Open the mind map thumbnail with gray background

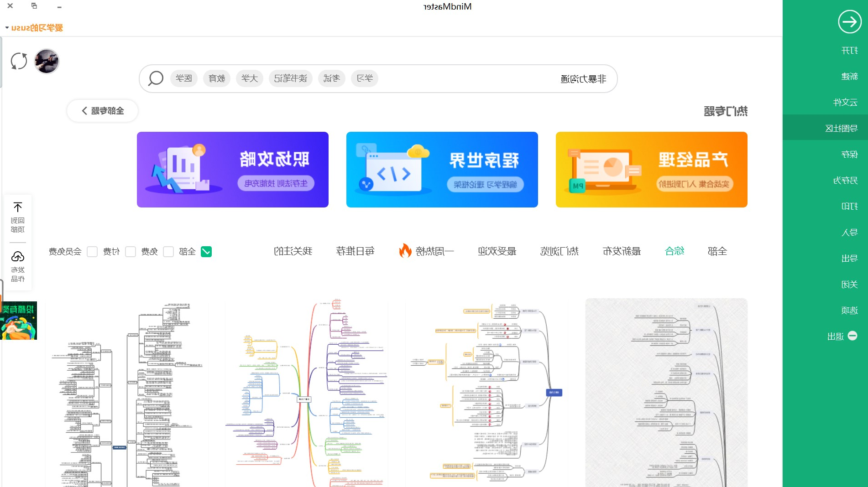click(666, 393)
